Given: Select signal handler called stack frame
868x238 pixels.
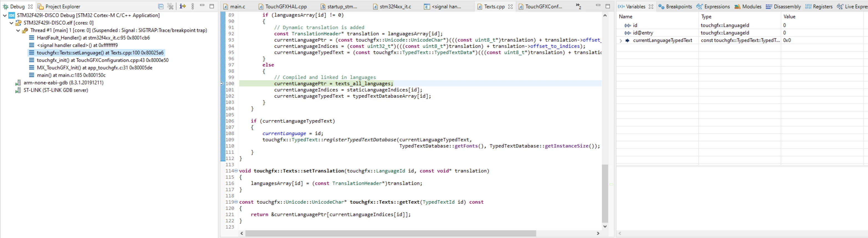Looking at the screenshot, I should [77, 45].
